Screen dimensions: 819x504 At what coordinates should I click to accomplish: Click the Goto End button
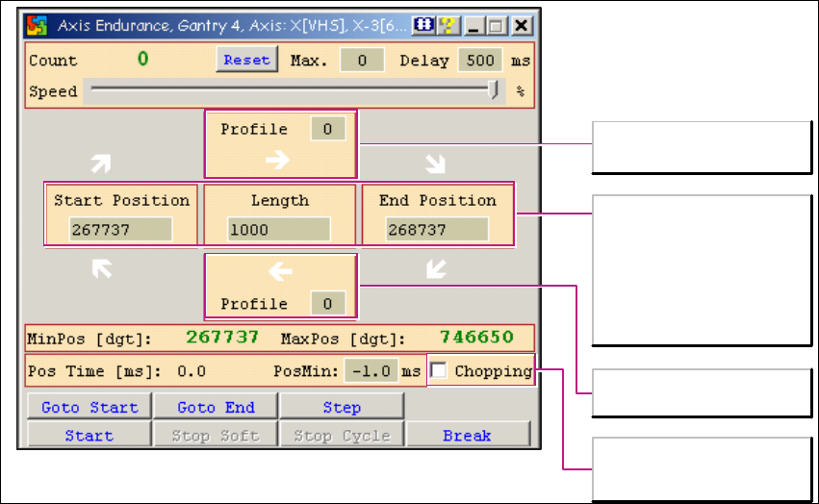(216, 408)
